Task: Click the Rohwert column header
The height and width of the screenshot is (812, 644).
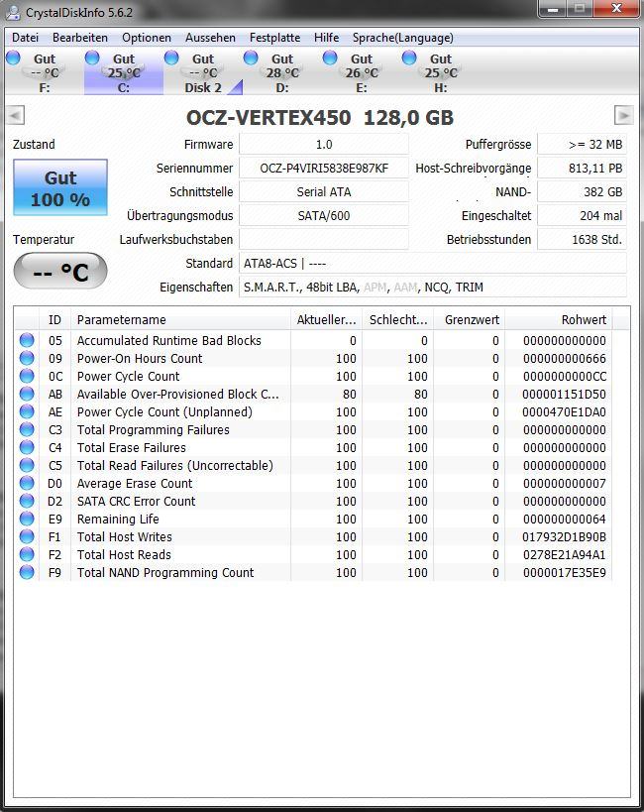Action: click(x=559, y=320)
